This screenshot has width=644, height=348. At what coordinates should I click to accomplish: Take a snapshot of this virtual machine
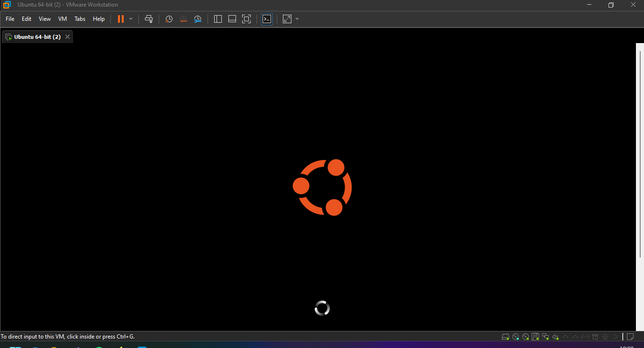tap(169, 19)
